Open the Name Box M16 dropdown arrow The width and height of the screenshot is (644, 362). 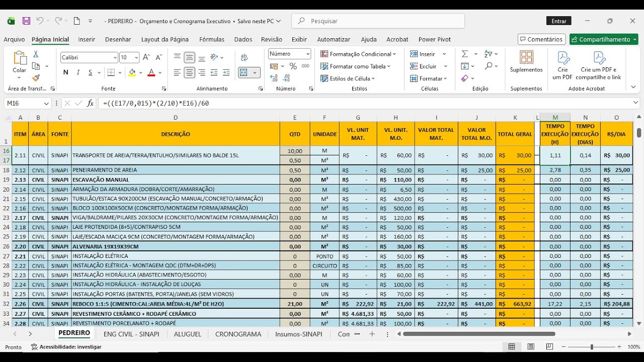[x=46, y=103]
